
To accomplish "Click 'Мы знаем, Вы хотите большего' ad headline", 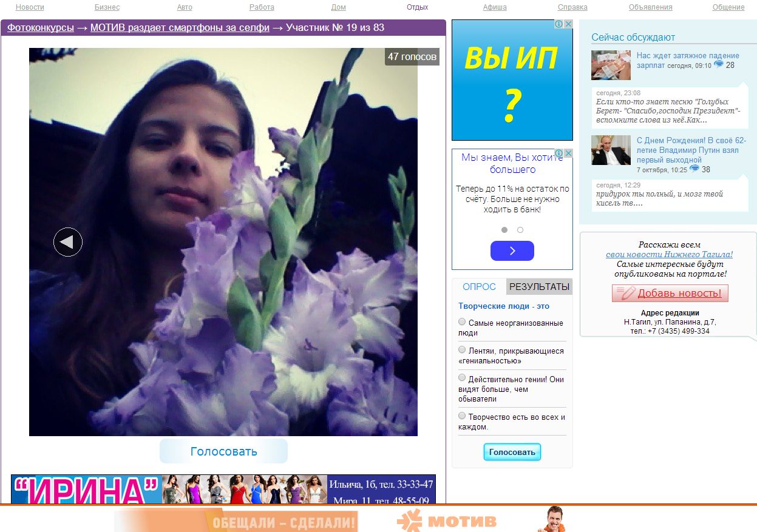I will [x=512, y=163].
